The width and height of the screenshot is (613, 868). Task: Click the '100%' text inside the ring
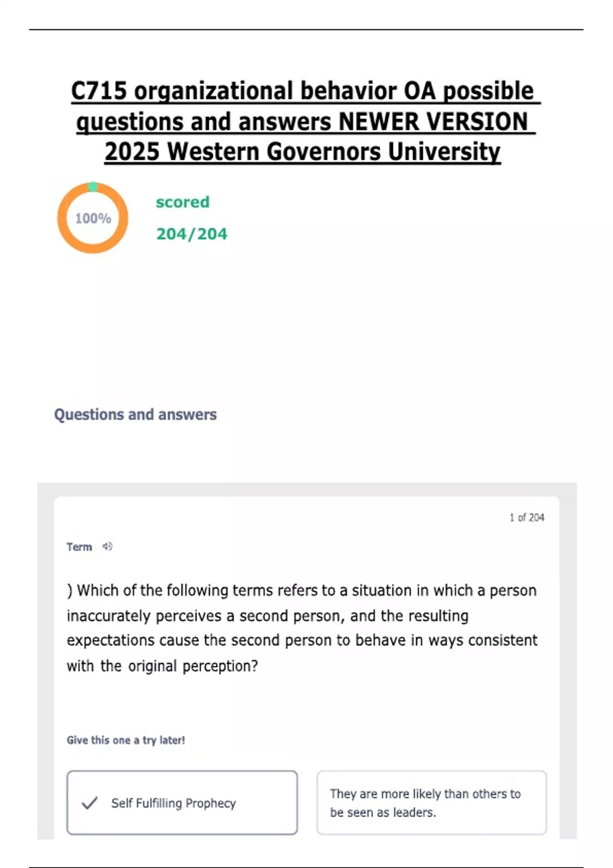93,219
